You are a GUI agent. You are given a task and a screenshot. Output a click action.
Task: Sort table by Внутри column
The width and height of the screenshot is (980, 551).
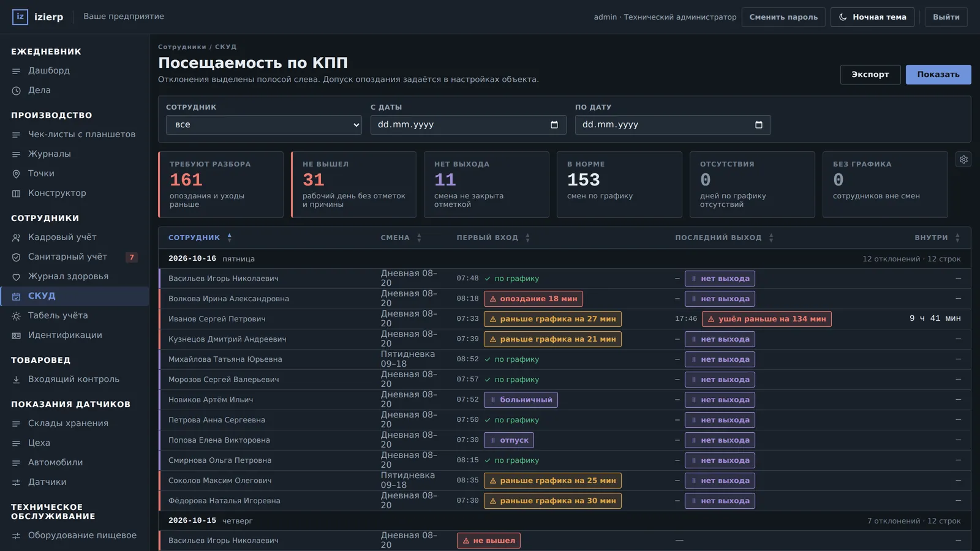coord(938,238)
